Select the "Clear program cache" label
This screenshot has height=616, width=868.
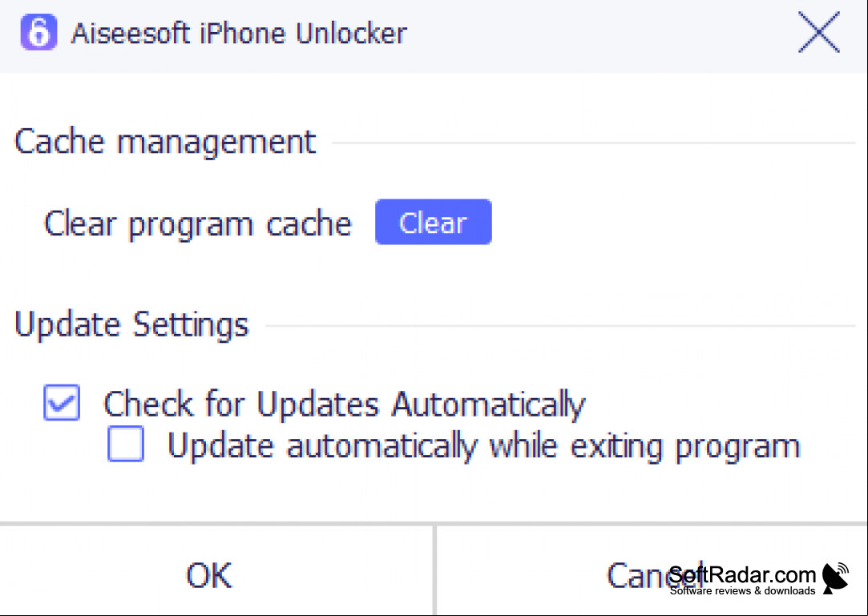(198, 224)
